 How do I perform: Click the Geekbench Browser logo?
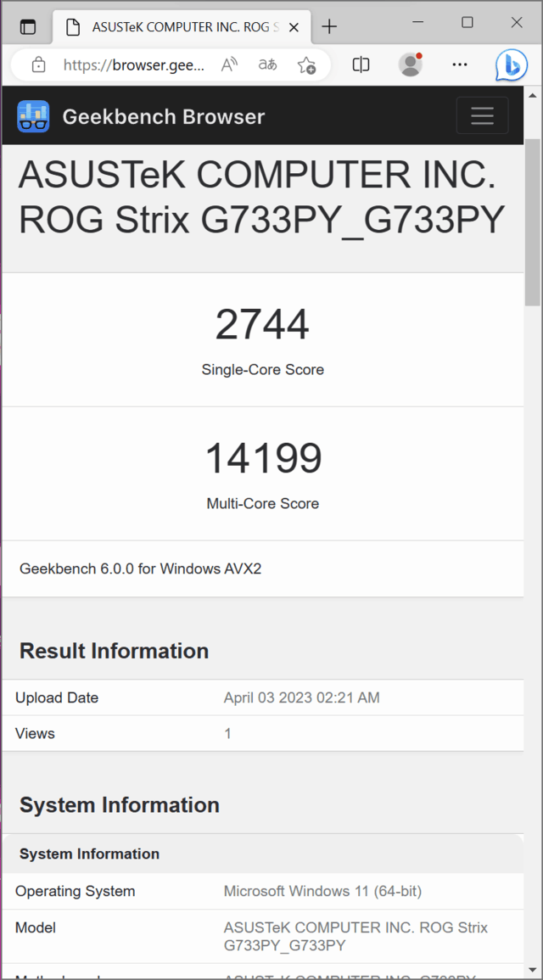coord(32,115)
